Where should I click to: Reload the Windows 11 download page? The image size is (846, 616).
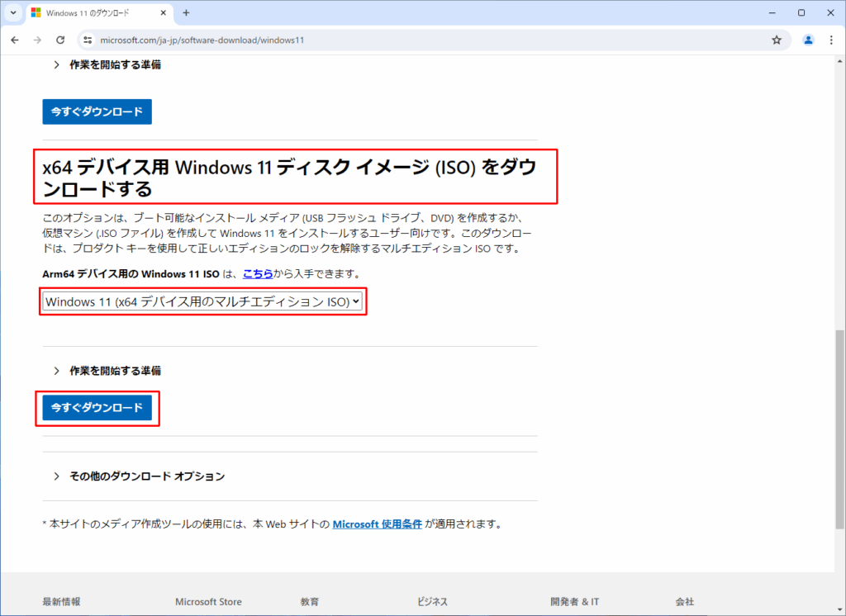point(60,40)
